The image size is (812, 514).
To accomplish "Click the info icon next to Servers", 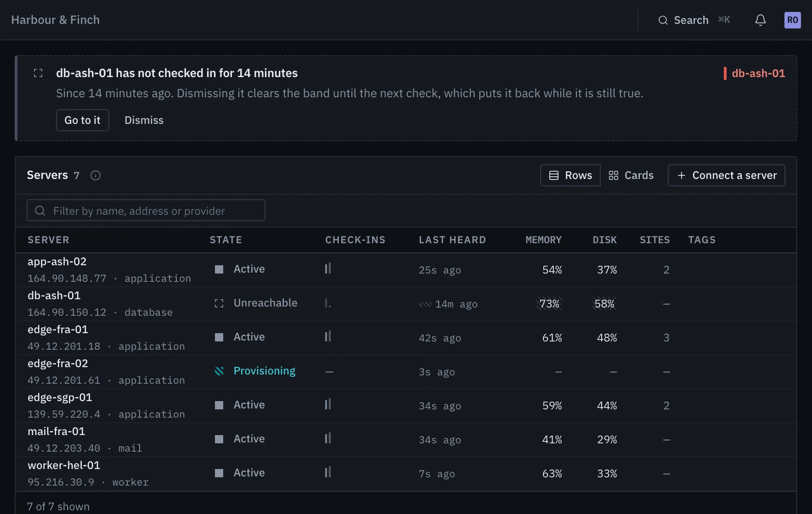I will pos(96,175).
